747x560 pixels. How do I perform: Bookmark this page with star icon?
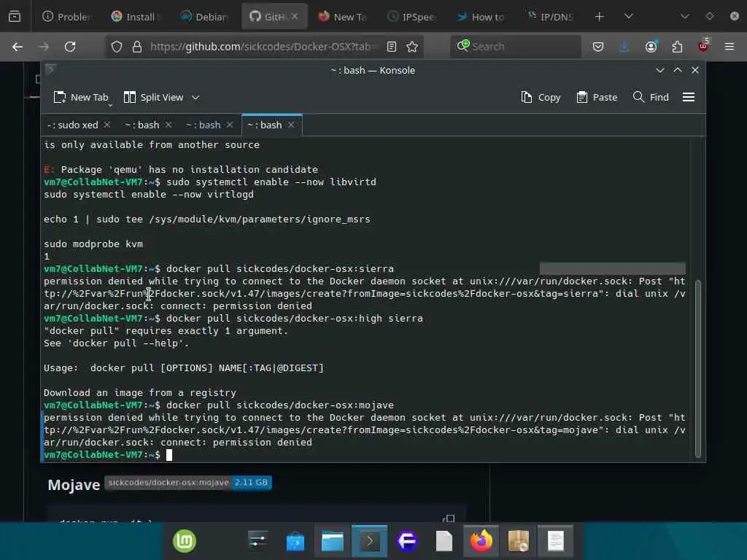[x=412, y=47]
